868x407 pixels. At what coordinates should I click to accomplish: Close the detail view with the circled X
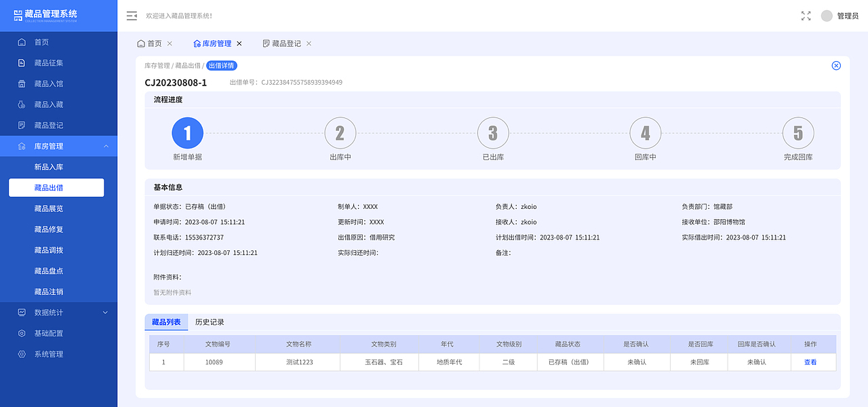pos(836,65)
